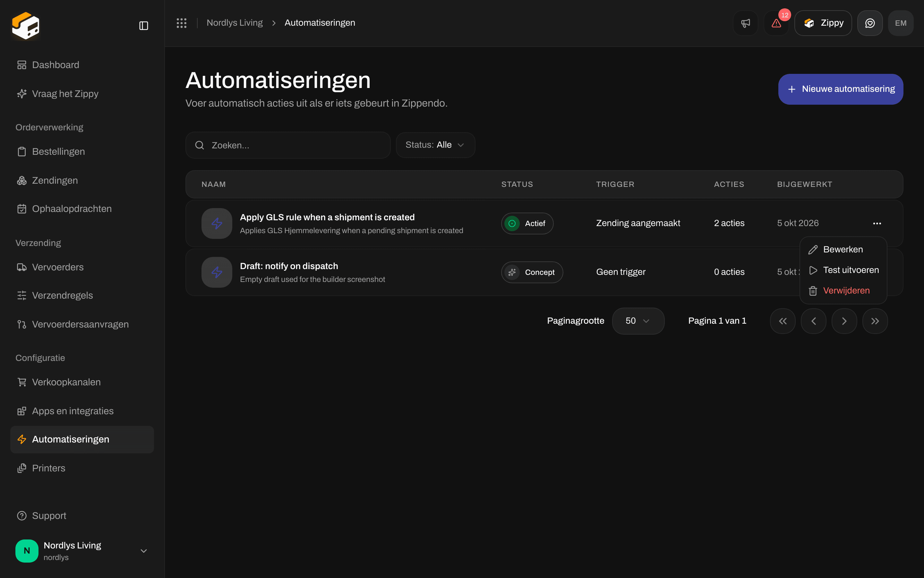Open Printers in the sidebar
Image resolution: width=924 pixels, height=578 pixels.
(x=82, y=468)
